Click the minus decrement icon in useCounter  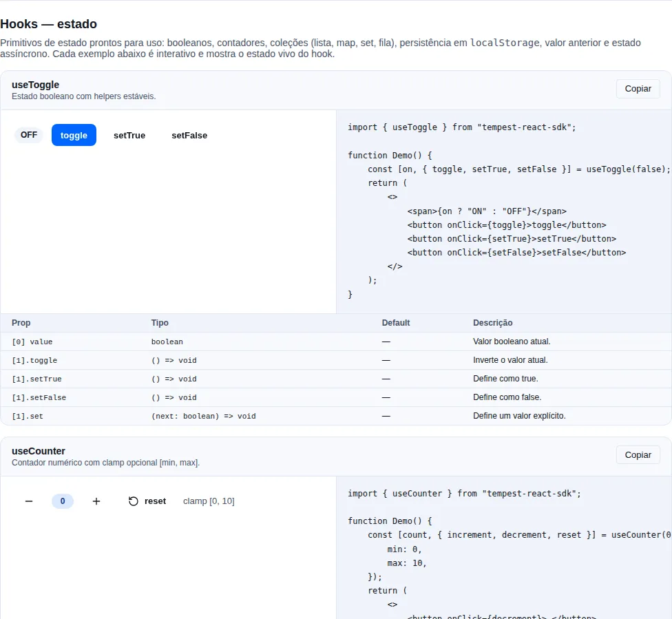coord(29,501)
